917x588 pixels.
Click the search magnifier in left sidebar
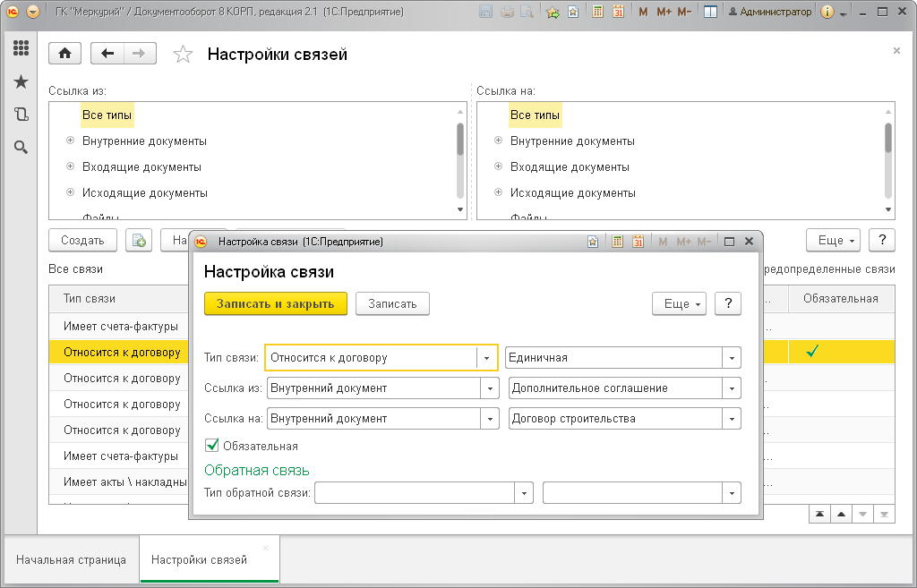pyautogui.click(x=21, y=148)
